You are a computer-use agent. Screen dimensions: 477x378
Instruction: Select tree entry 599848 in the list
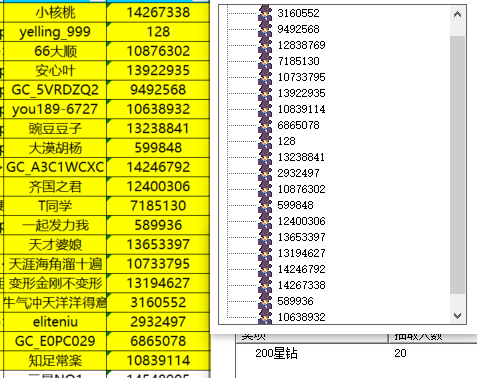[x=295, y=205]
